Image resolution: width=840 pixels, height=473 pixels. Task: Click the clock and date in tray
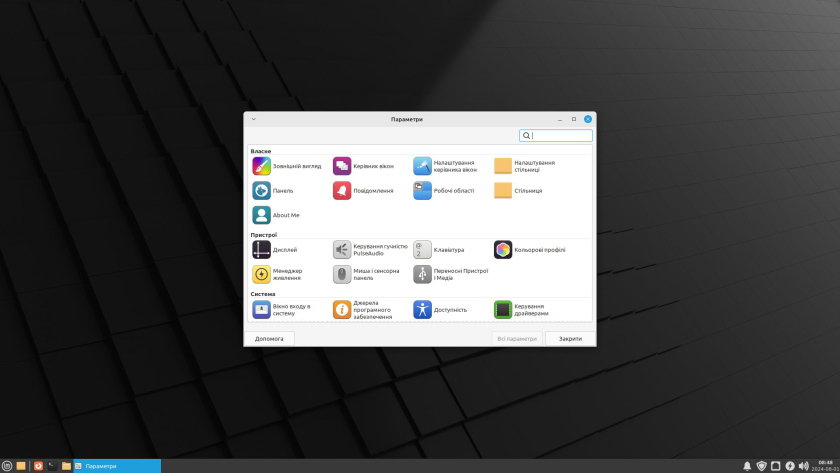pos(826,466)
